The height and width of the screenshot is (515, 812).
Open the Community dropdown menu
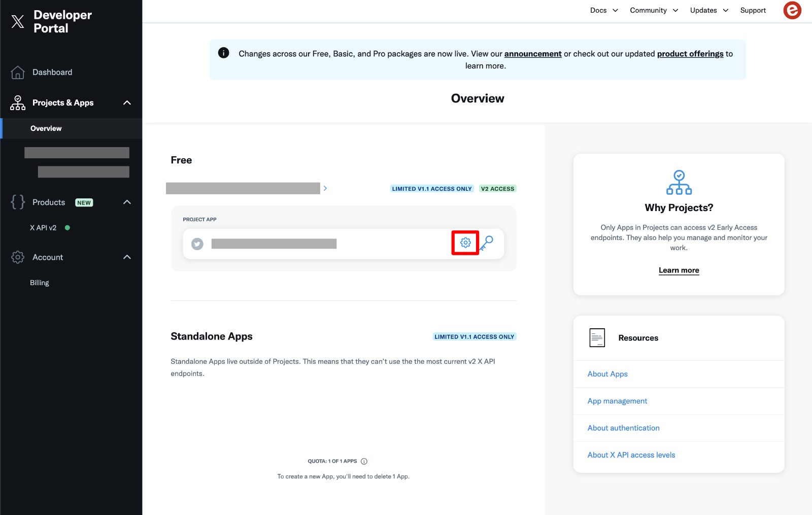[654, 10]
